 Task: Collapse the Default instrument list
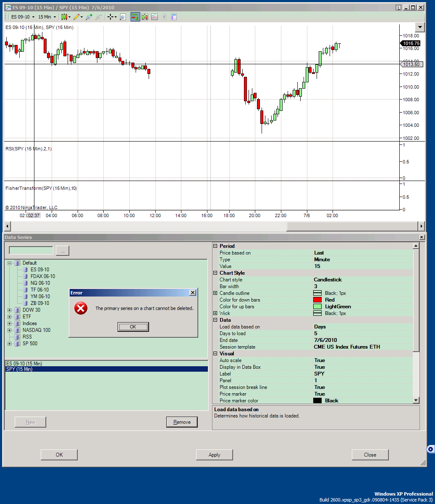click(10, 263)
